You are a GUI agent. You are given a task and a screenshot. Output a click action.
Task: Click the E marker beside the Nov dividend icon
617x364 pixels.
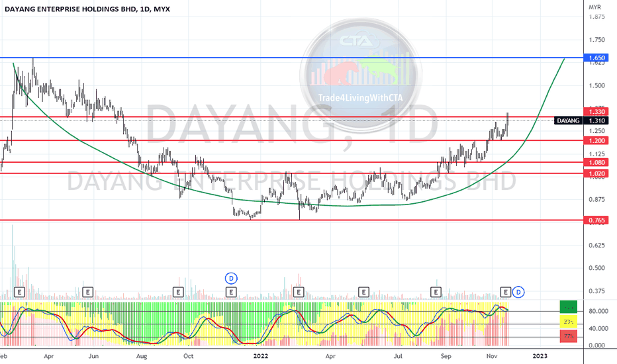click(505, 292)
